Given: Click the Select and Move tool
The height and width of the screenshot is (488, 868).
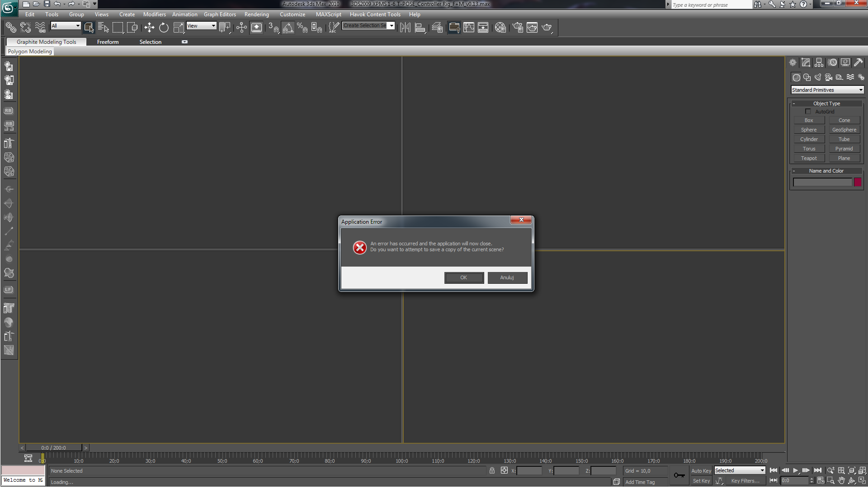Looking at the screenshot, I should point(149,28).
